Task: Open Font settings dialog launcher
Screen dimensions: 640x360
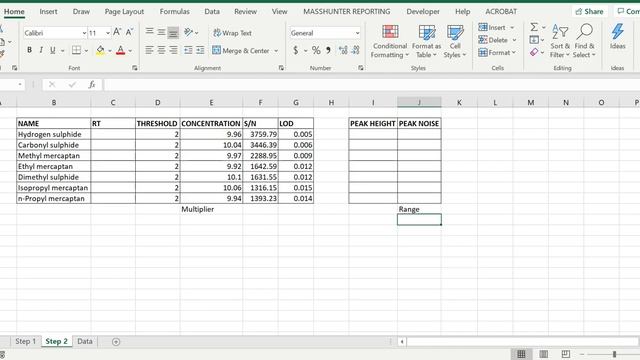Action: tap(135, 68)
